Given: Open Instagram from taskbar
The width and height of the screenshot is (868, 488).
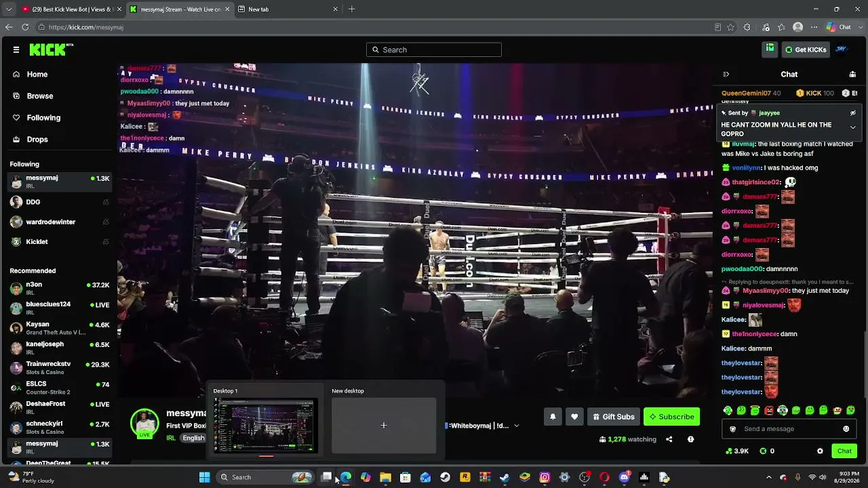Looking at the screenshot, I should [545, 477].
